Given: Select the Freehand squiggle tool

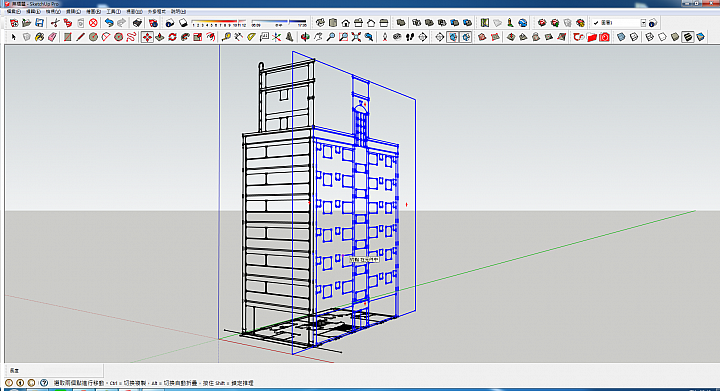Looking at the screenshot, I should 131,37.
